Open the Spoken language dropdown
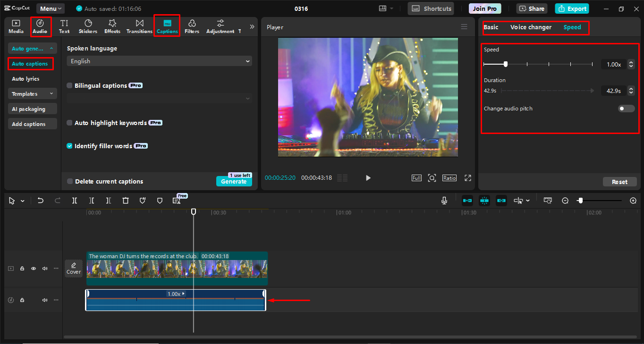 159,61
